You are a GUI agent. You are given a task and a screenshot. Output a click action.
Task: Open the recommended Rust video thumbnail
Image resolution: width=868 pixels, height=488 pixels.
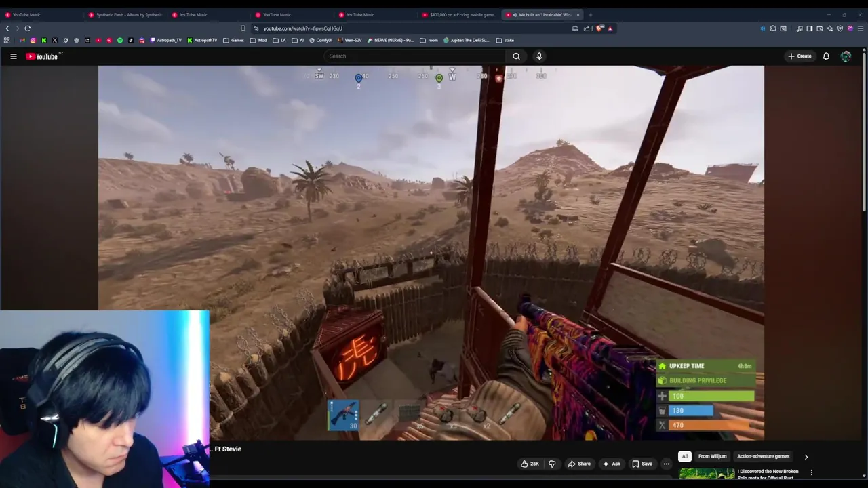click(x=707, y=474)
